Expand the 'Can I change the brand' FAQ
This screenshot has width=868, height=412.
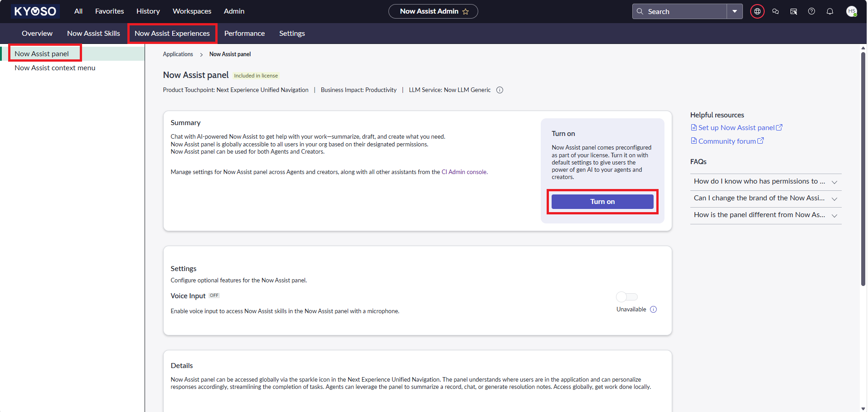tap(766, 198)
